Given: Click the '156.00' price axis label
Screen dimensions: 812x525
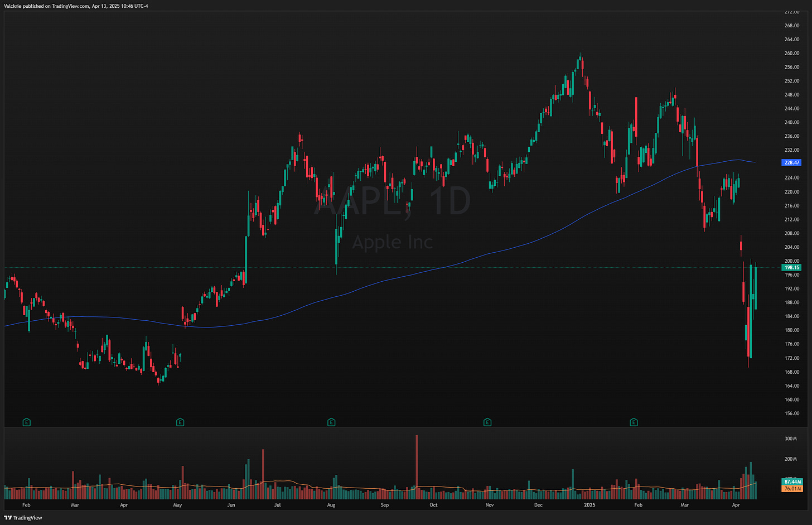Looking at the screenshot, I should point(792,413).
